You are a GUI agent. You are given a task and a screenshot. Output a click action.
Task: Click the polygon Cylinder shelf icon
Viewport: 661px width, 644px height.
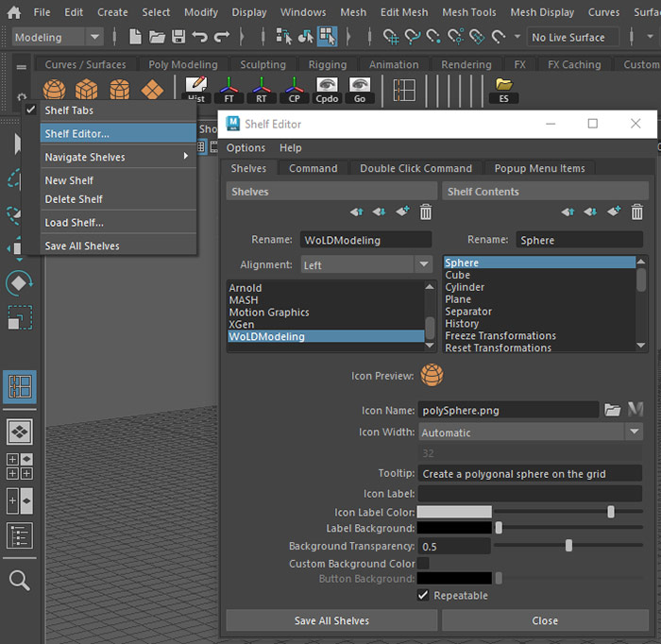[119, 91]
